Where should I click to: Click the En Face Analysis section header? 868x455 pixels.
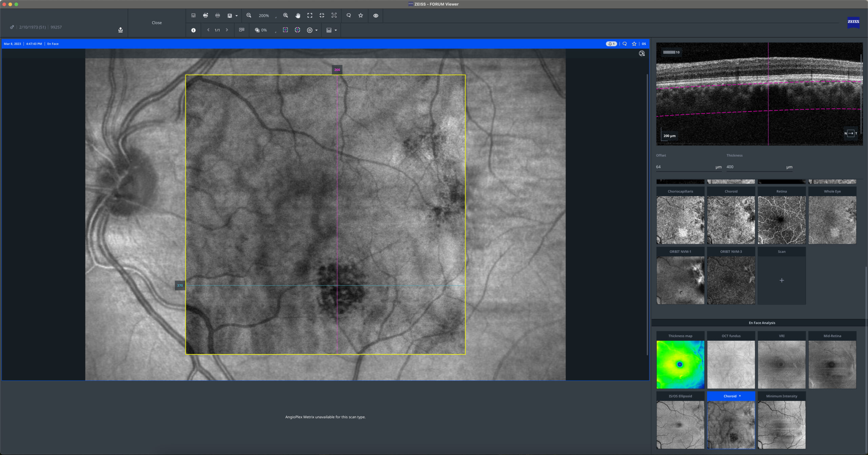coord(762,323)
